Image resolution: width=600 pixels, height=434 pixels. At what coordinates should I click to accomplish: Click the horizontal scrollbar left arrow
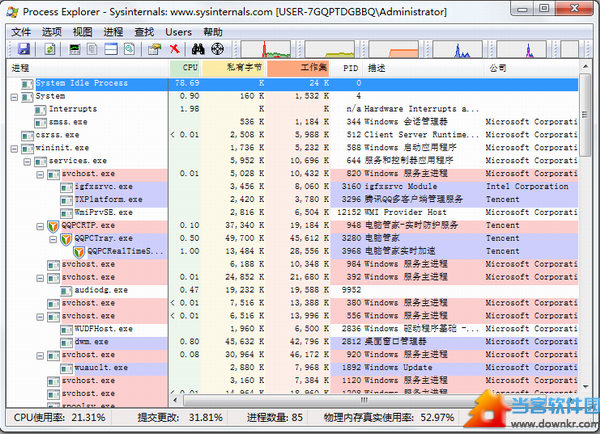[x=175, y=400]
